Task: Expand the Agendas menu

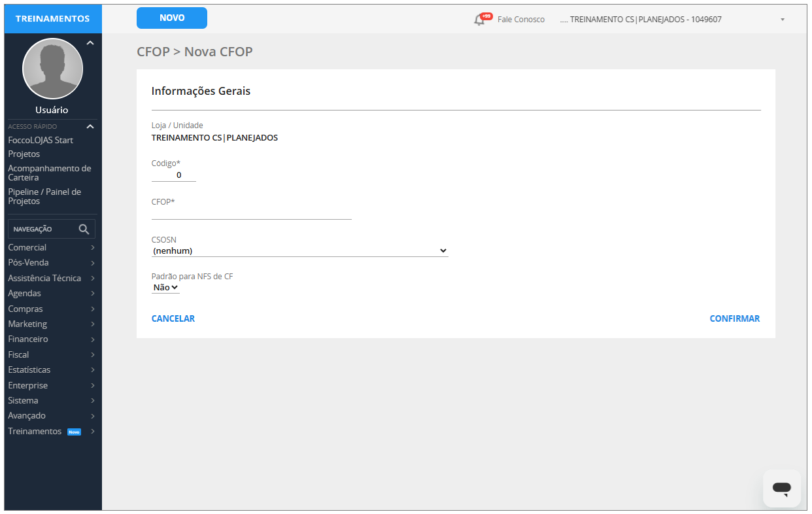Action: 52,293
